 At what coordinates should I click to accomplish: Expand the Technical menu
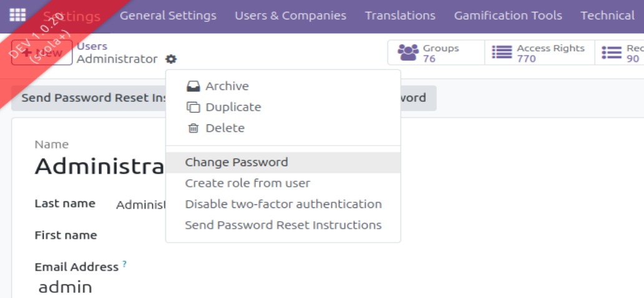(x=607, y=16)
